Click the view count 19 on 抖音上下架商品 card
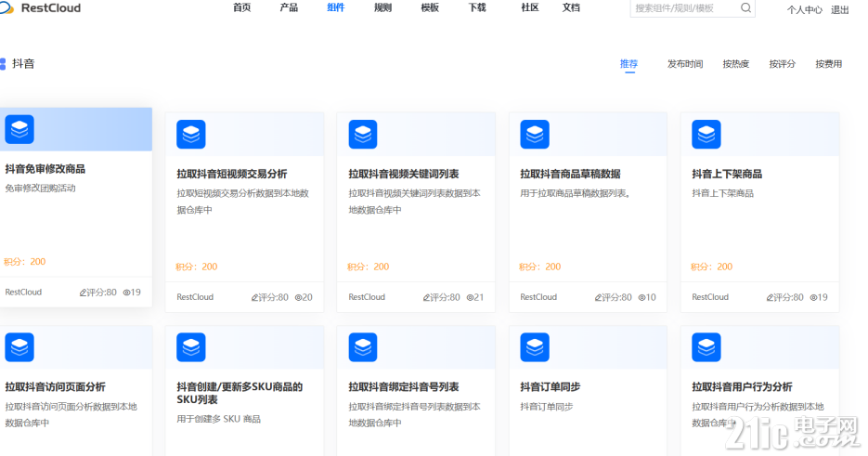The width and height of the screenshot is (868, 456). coord(819,297)
